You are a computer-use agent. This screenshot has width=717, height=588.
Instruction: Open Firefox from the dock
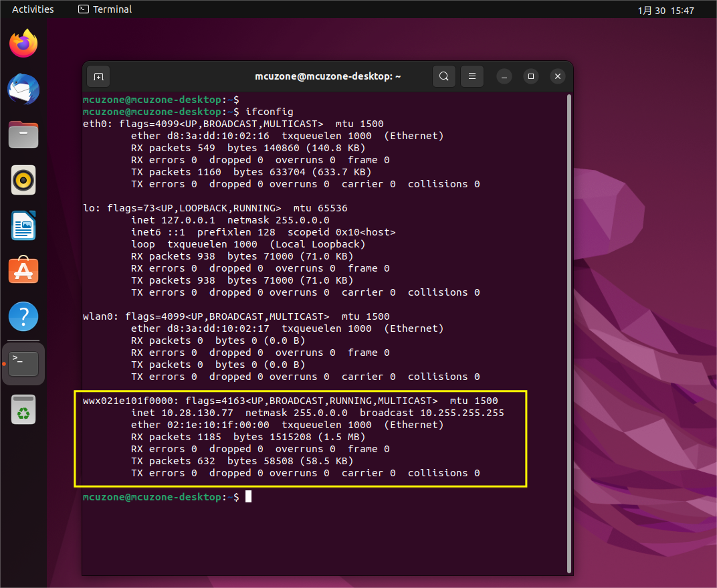[x=23, y=43]
